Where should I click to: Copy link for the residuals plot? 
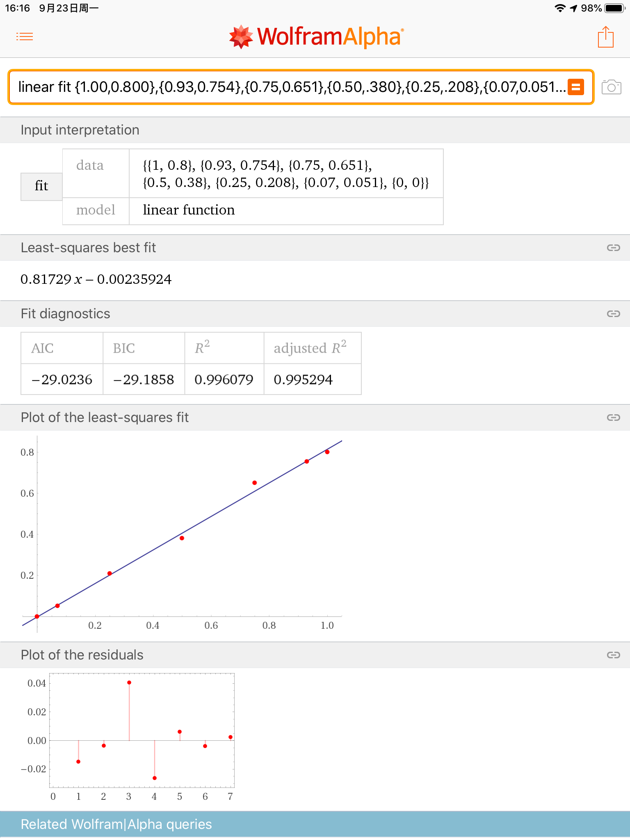click(613, 655)
